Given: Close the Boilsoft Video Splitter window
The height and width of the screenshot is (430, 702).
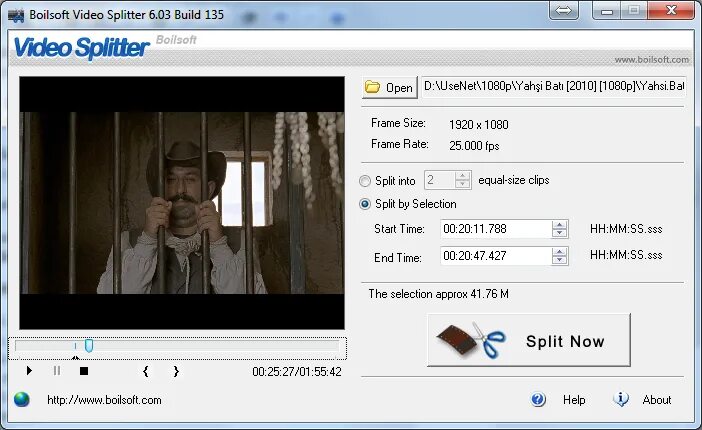Looking at the screenshot, I should [671, 10].
